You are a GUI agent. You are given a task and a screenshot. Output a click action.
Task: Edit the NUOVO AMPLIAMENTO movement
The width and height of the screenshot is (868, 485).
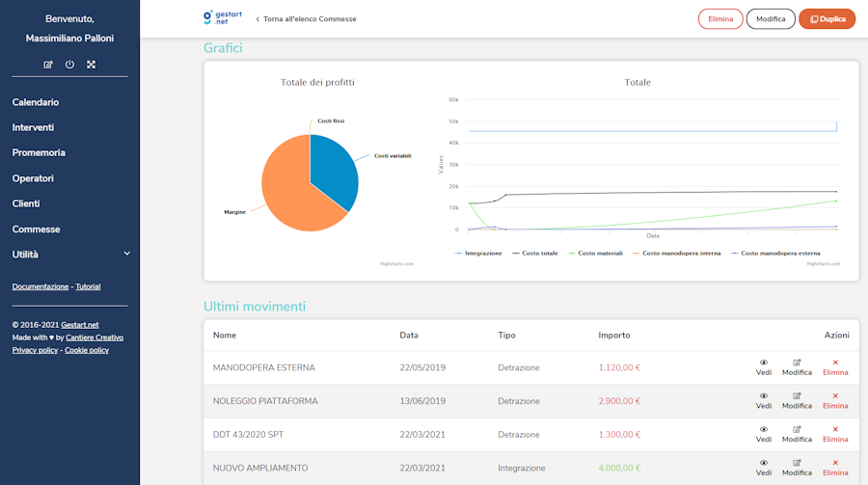[797, 468]
